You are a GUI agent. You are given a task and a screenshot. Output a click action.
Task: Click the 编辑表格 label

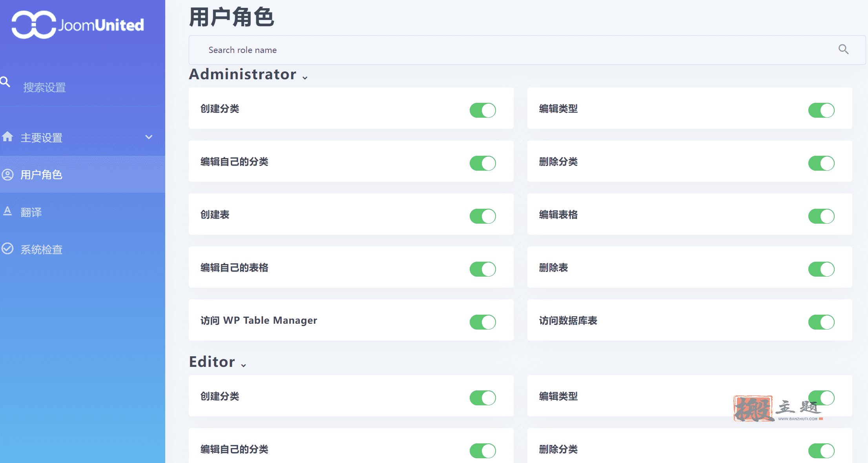coord(558,215)
